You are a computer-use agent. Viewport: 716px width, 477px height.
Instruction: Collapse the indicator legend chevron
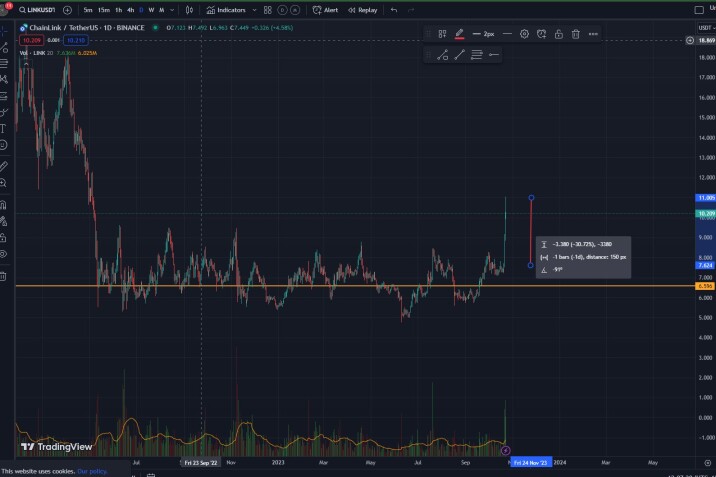pyautogui.click(x=26, y=64)
